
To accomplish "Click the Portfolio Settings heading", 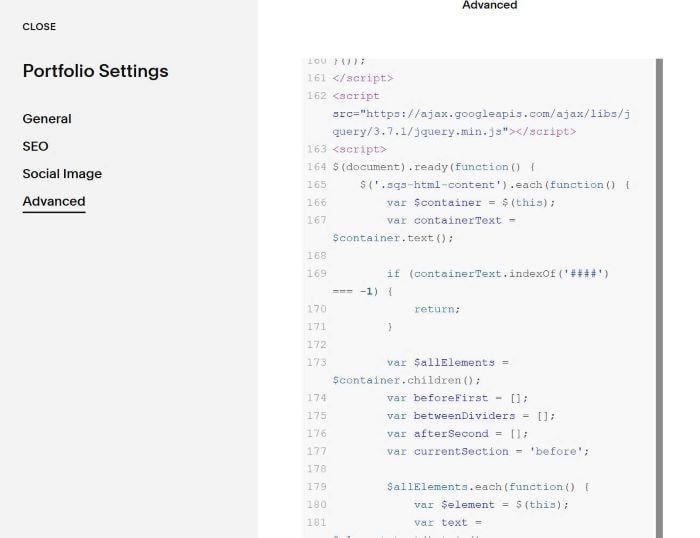I will (x=96, y=71).
